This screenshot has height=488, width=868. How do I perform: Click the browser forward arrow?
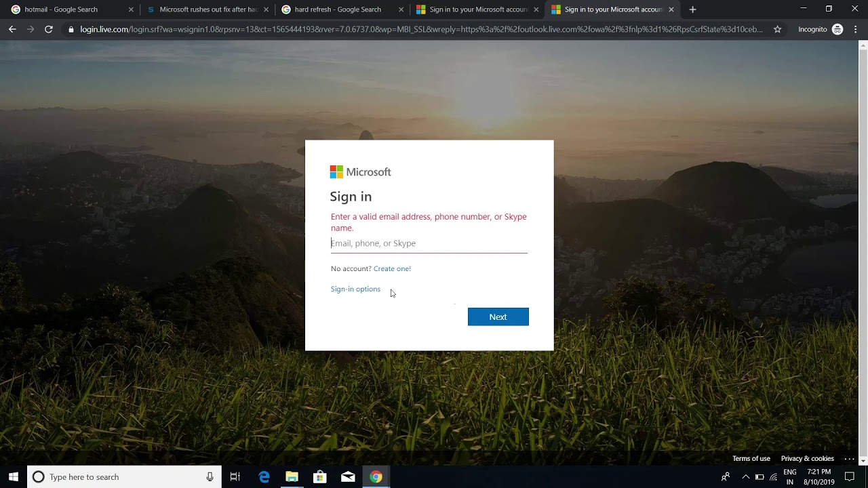tap(31, 29)
